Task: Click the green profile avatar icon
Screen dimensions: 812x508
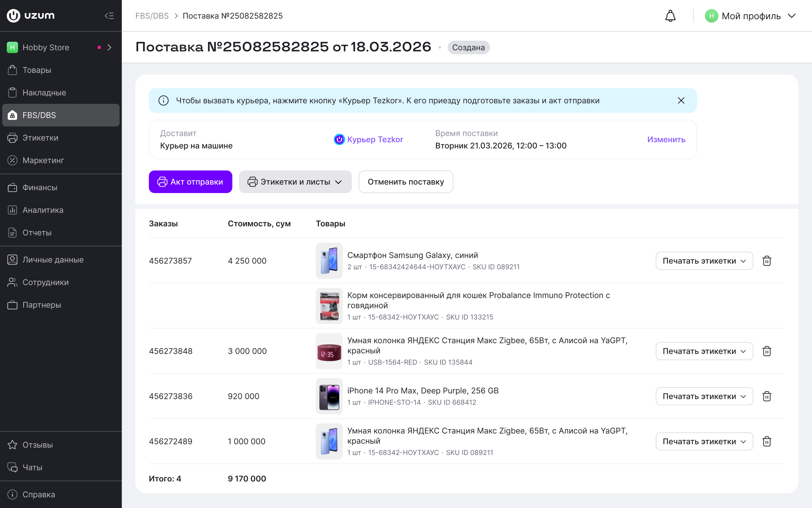Action: point(711,16)
